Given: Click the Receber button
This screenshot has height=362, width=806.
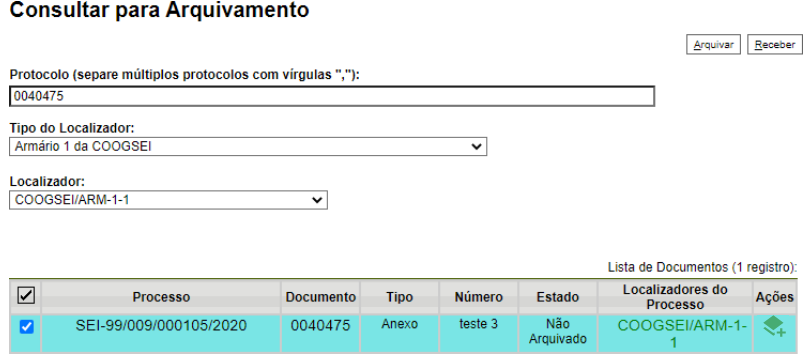Looking at the screenshot, I should (x=774, y=45).
